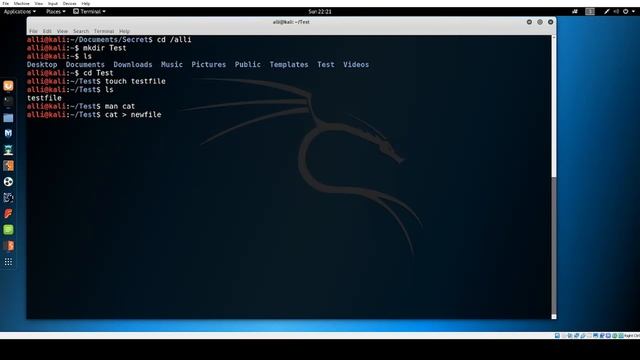Open the Files manager dock icon

point(8,118)
